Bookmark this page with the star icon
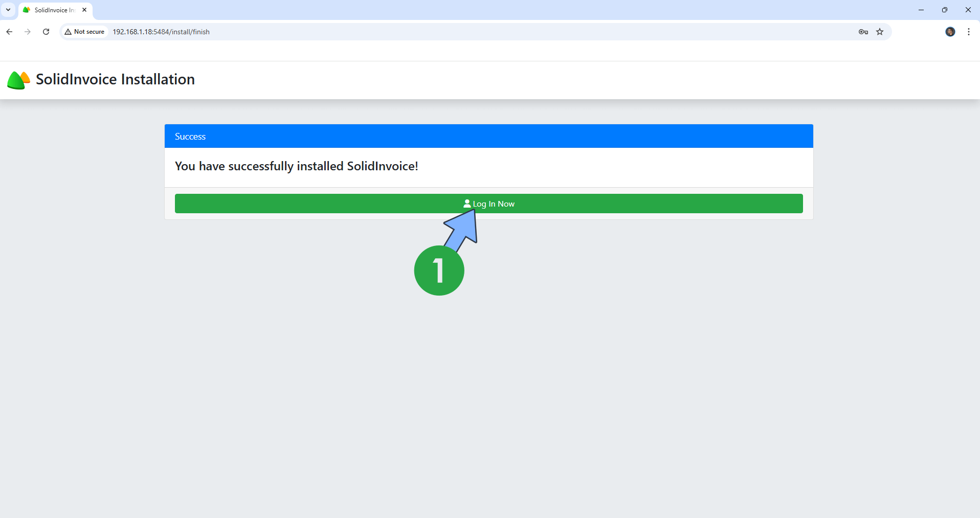980x518 pixels. (x=880, y=32)
